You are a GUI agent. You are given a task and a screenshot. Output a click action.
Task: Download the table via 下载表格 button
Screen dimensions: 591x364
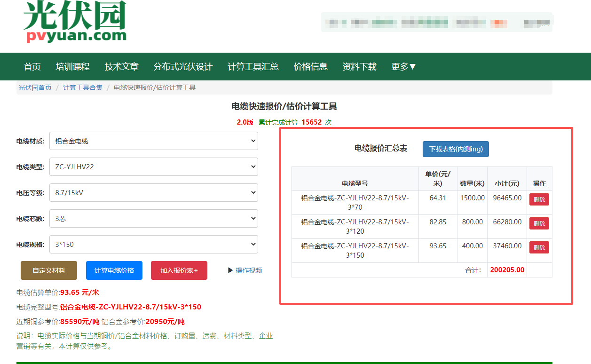tap(456, 149)
